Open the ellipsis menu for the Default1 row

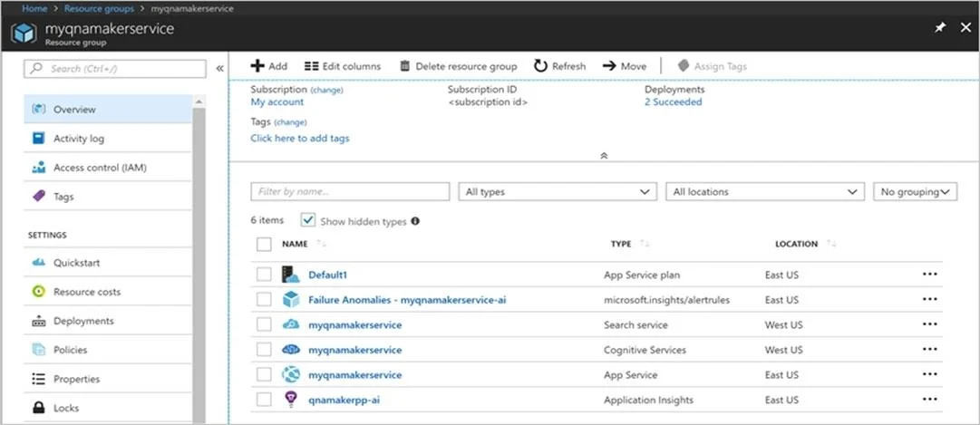click(929, 275)
